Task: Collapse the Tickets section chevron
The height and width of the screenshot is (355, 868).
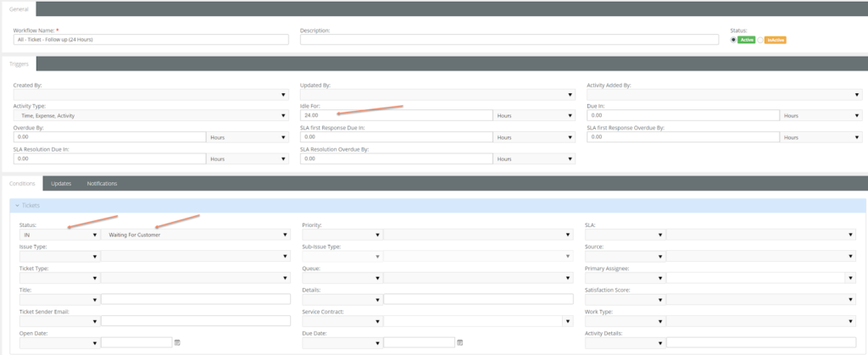Action: 17,206
